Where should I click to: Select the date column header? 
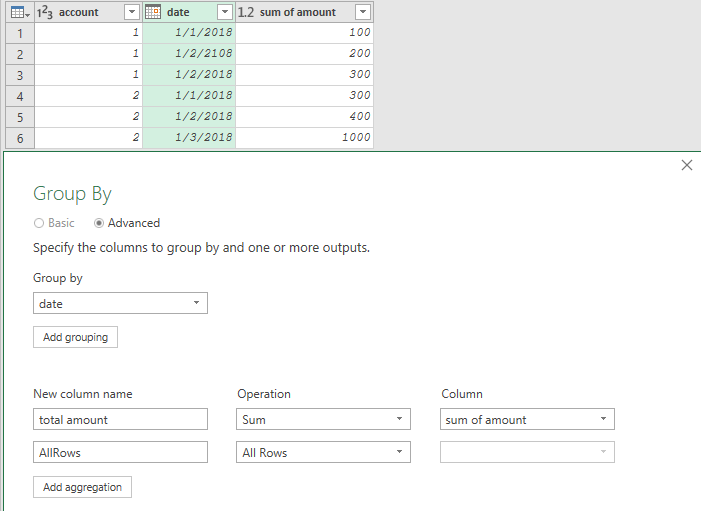click(x=189, y=12)
